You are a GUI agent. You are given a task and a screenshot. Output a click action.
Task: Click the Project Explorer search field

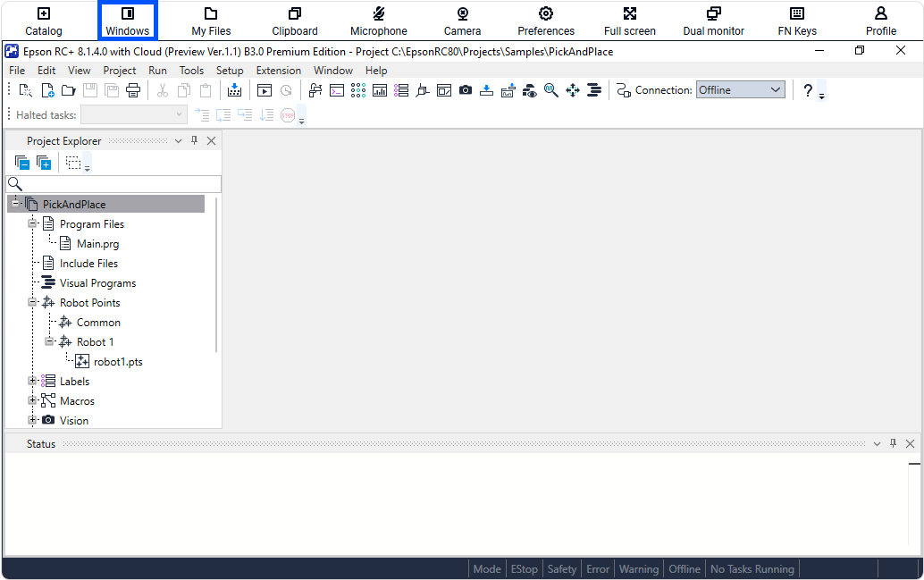click(113, 184)
